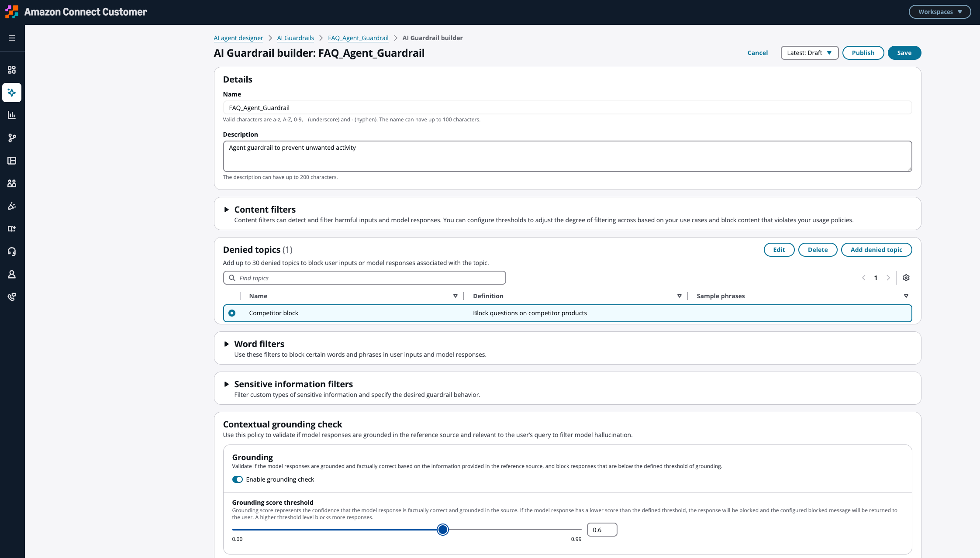Save the guardrail
Image resolution: width=980 pixels, height=558 pixels.
click(x=904, y=53)
